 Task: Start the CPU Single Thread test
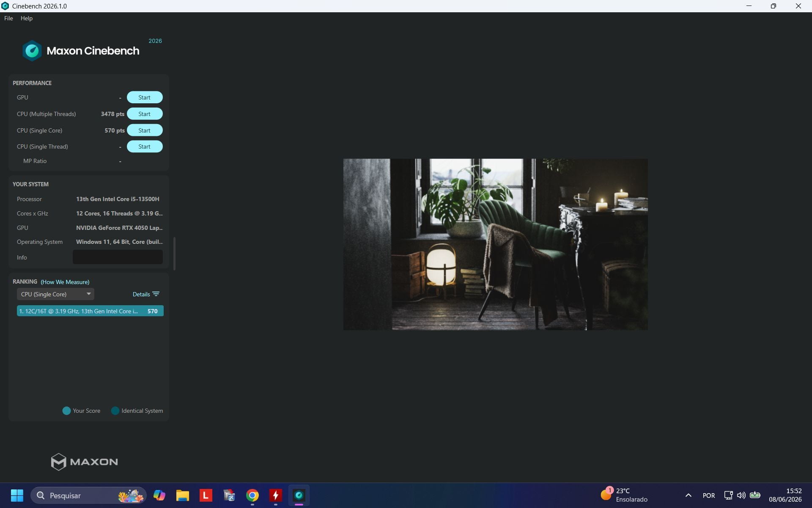pyautogui.click(x=145, y=146)
